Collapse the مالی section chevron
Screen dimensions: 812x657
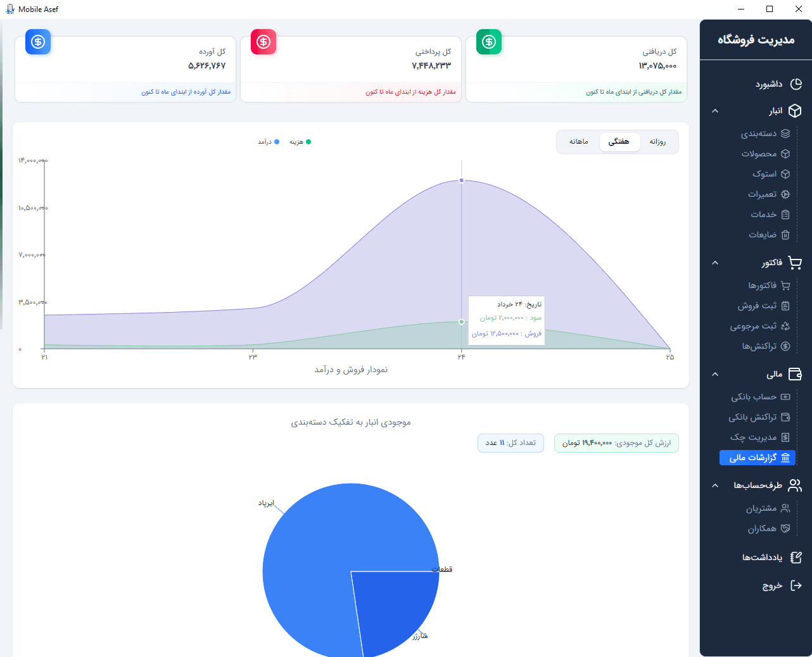[715, 374]
